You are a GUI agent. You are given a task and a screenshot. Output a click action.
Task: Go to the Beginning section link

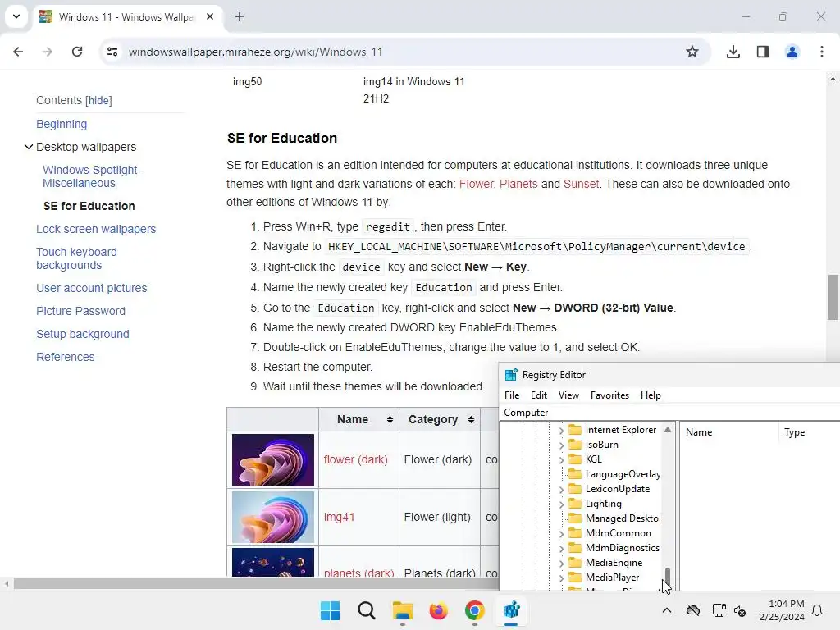pyautogui.click(x=62, y=124)
